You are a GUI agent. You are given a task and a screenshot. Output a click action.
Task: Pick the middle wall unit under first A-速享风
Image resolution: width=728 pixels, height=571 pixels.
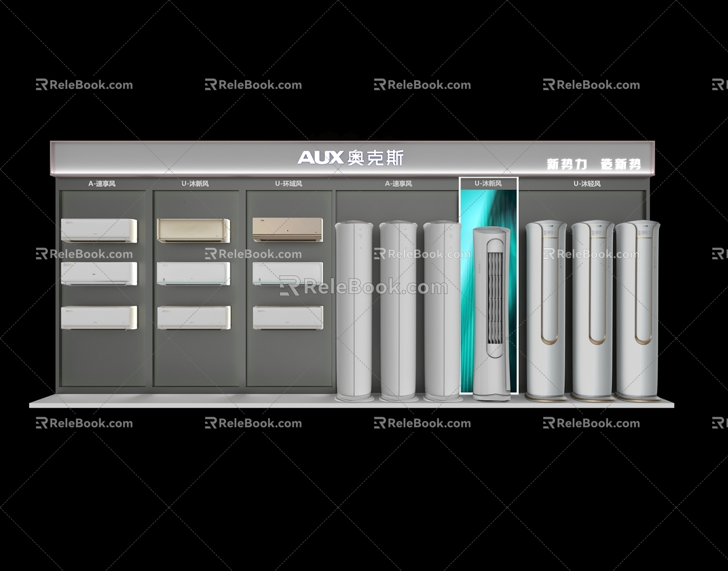(99, 274)
